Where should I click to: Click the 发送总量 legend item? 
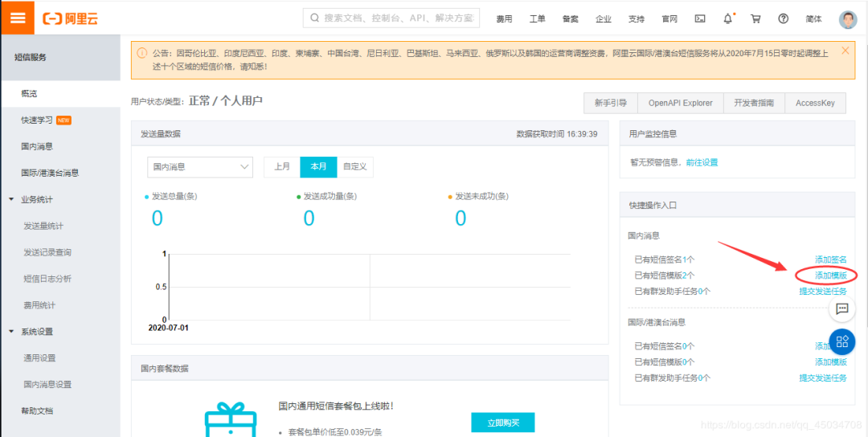tap(170, 196)
